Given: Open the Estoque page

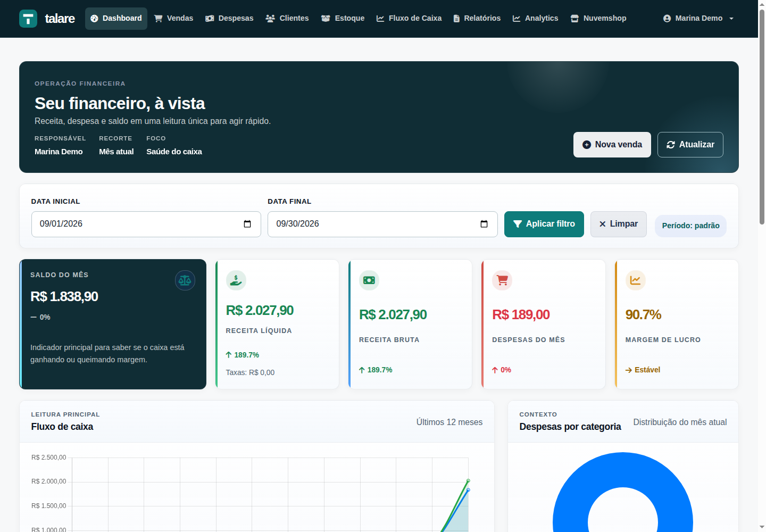Looking at the screenshot, I should point(343,19).
